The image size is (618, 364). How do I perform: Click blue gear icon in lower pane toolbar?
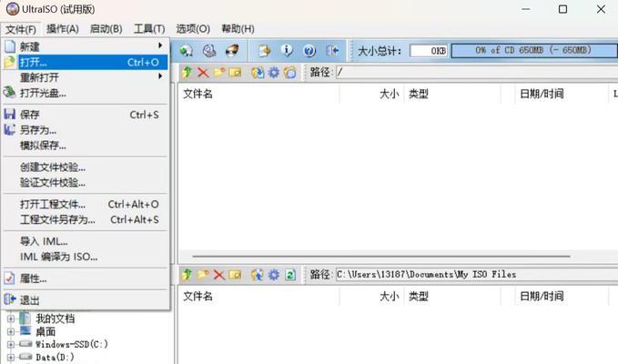[x=274, y=275]
